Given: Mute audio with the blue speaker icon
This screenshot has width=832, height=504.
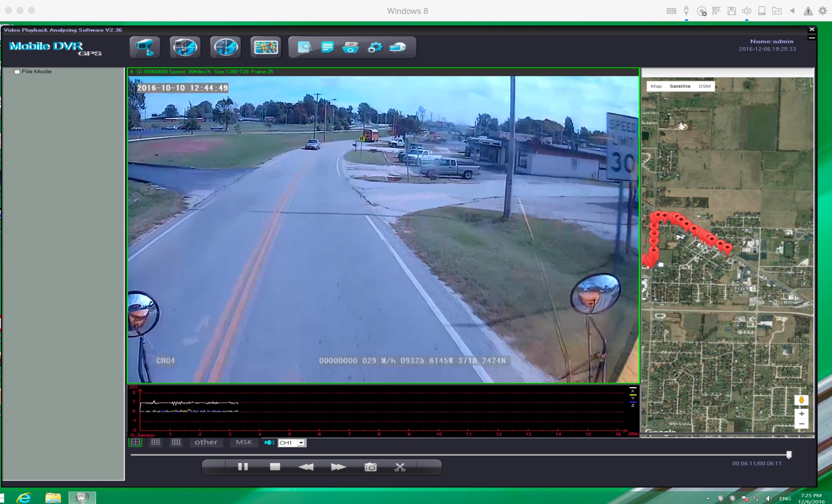Looking at the screenshot, I should click(x=269, y=443).
